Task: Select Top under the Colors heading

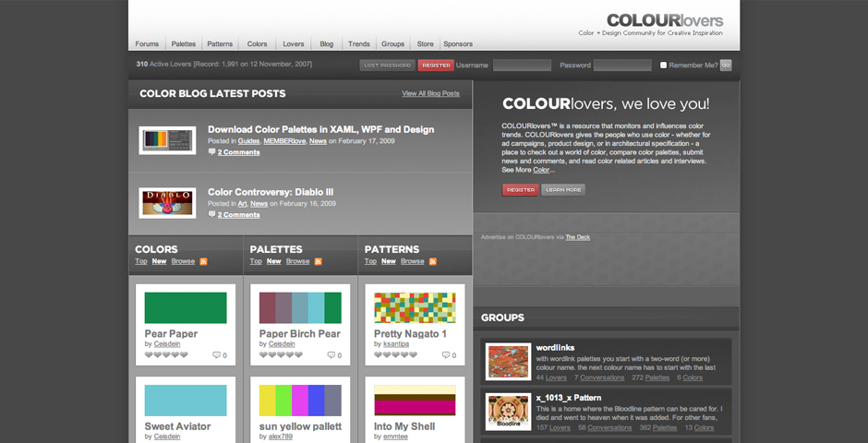Action: [x=141, y=261]
